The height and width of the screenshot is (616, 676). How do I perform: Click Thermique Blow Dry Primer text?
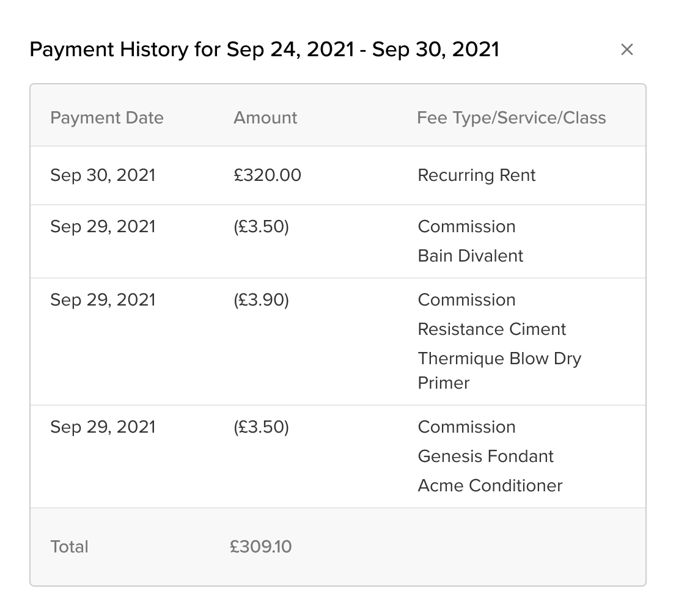(x=499, y=370)
